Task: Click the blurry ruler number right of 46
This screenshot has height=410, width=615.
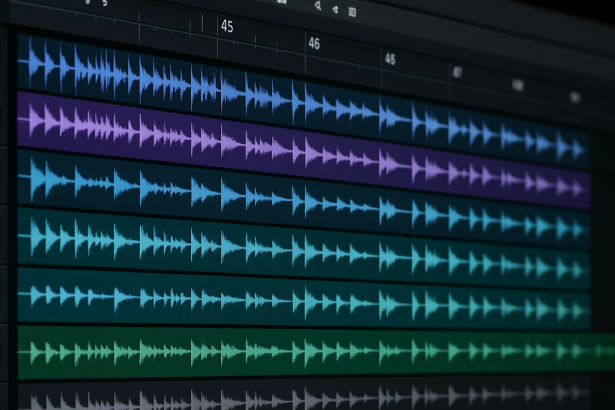Action: click(390, 60)
